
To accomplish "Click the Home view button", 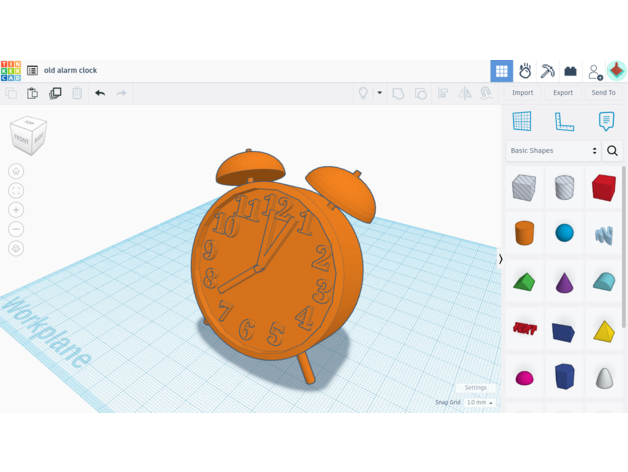I will [x=16, y=171].
